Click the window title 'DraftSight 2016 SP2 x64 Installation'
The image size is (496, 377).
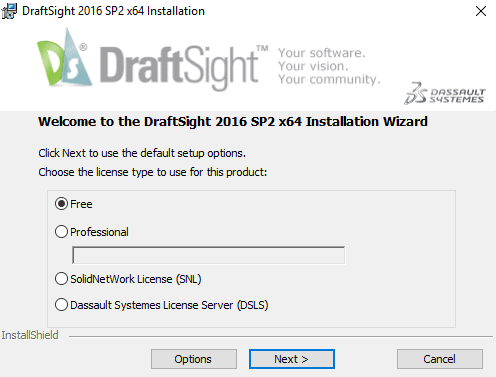(113, 11)
